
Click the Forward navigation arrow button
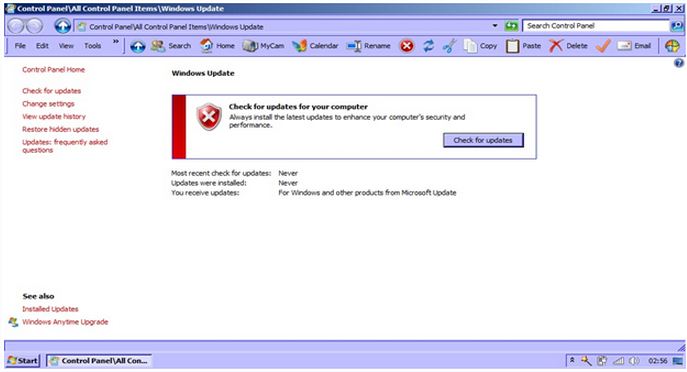click(34, 26)
